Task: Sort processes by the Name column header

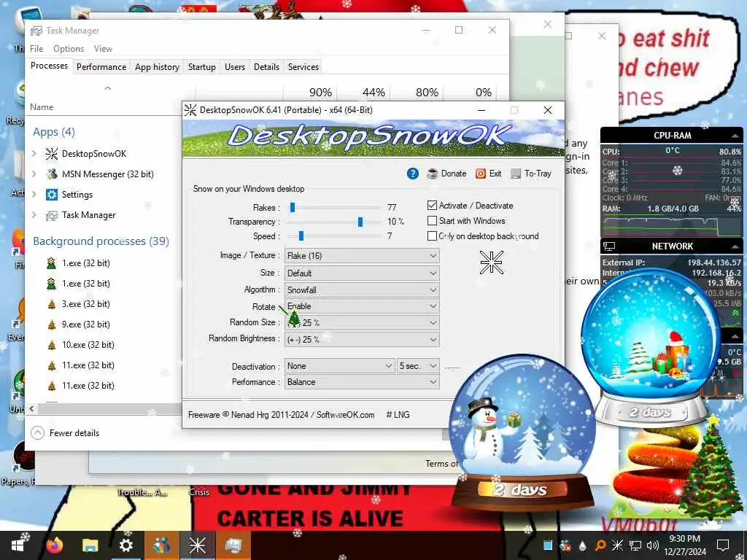Action: click(x=42, y=107)
